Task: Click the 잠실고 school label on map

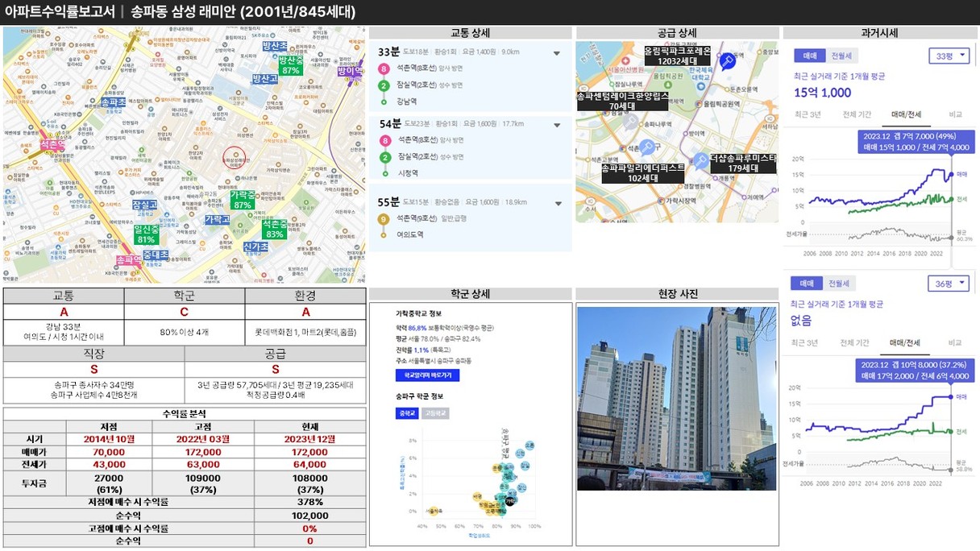Action: [144, 205]
